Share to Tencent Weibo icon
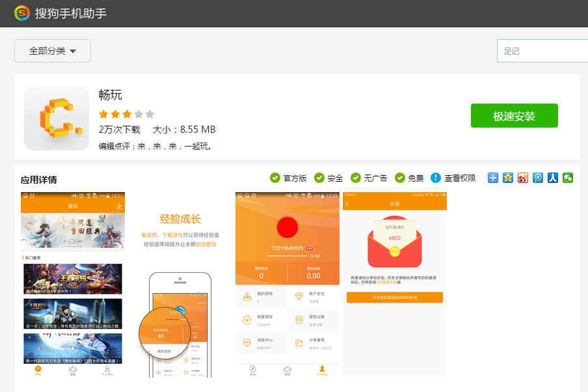 (538, 178)
